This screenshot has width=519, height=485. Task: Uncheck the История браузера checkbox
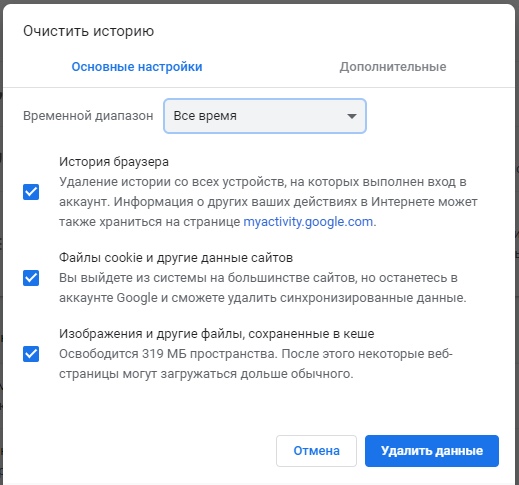click(x=31, y=192)
